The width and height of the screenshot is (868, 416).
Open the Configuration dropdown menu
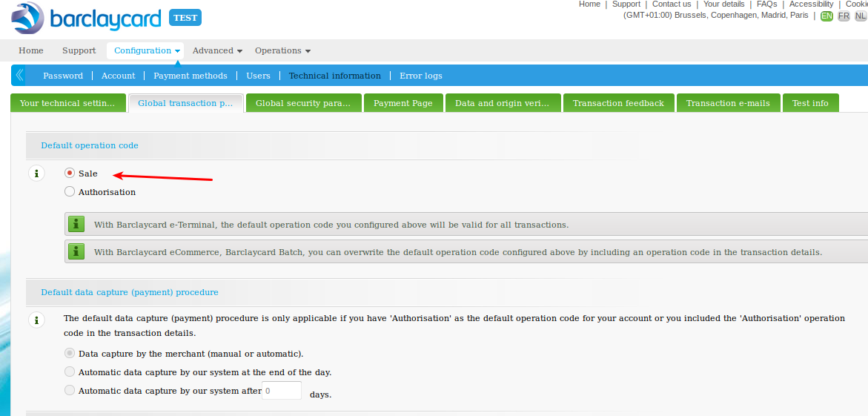tap(147, 50)
